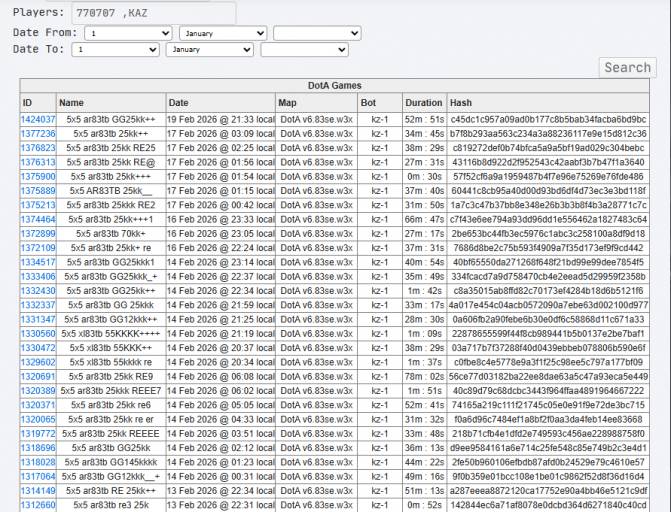The width and height of the screenshot is (671, 512).
Task: Select game name '5x5 ar83tb GG25kk++' dated 19 Feb
Action: pyautogui.click(x=111, y=119)
